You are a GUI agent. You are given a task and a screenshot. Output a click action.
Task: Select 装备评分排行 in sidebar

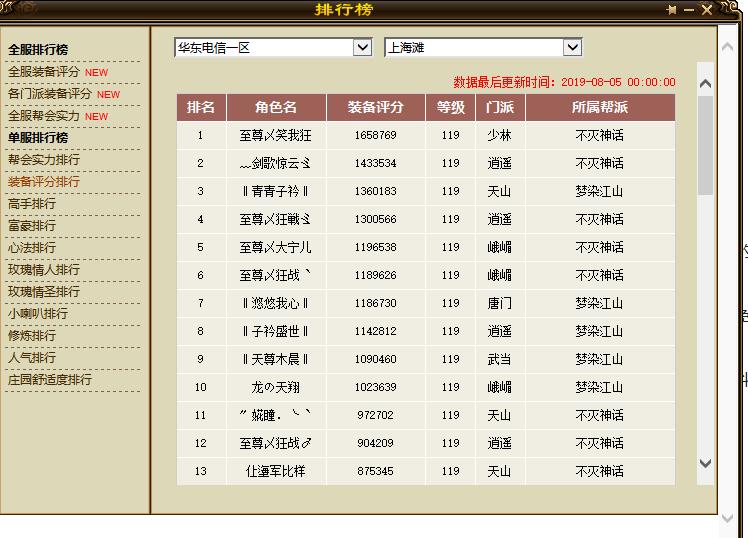pos(44,181)
